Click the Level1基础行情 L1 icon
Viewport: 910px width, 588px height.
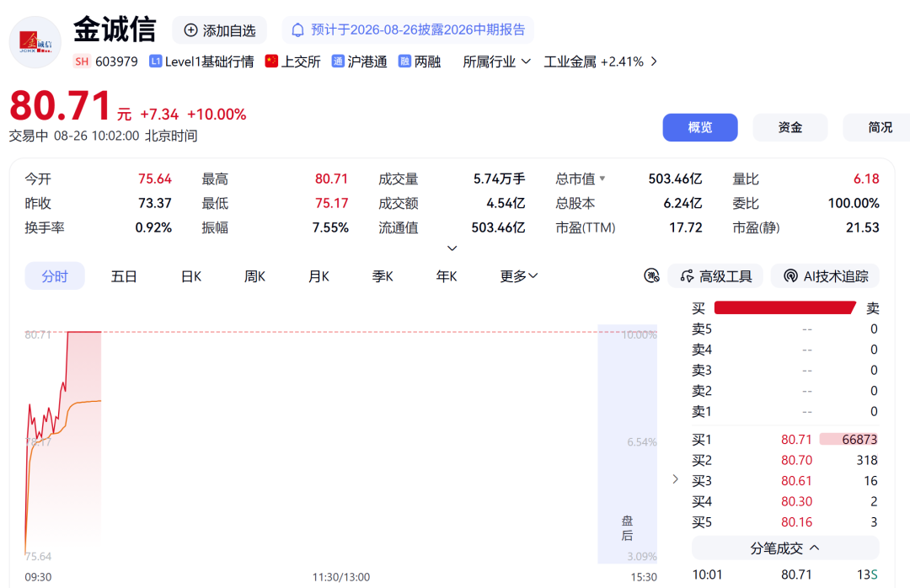(x=155, y=61)
